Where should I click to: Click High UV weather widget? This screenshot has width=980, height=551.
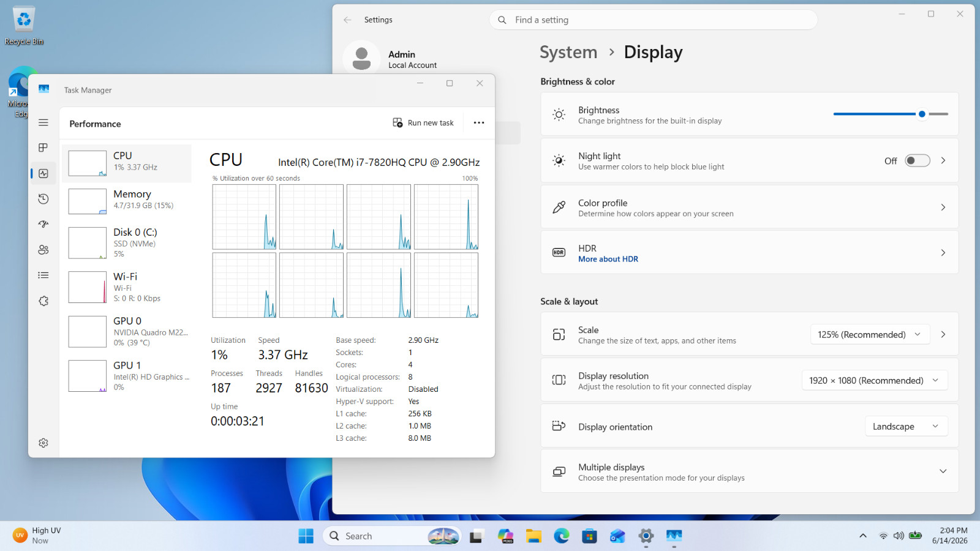[38, 536]
